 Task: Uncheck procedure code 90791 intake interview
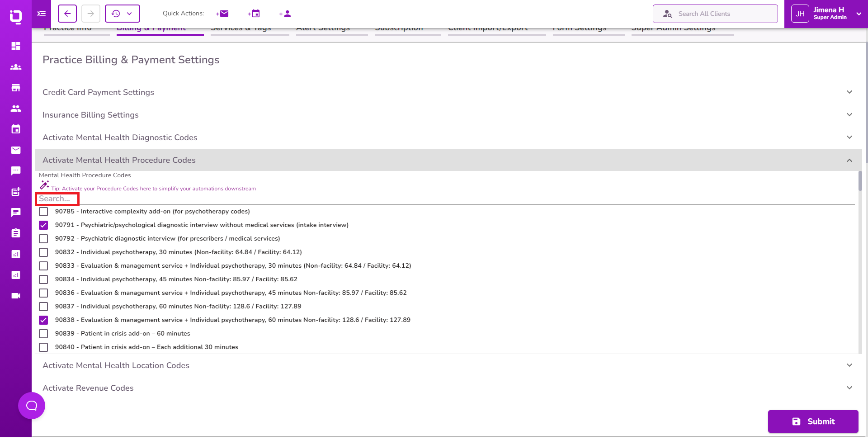coord(43,225)
